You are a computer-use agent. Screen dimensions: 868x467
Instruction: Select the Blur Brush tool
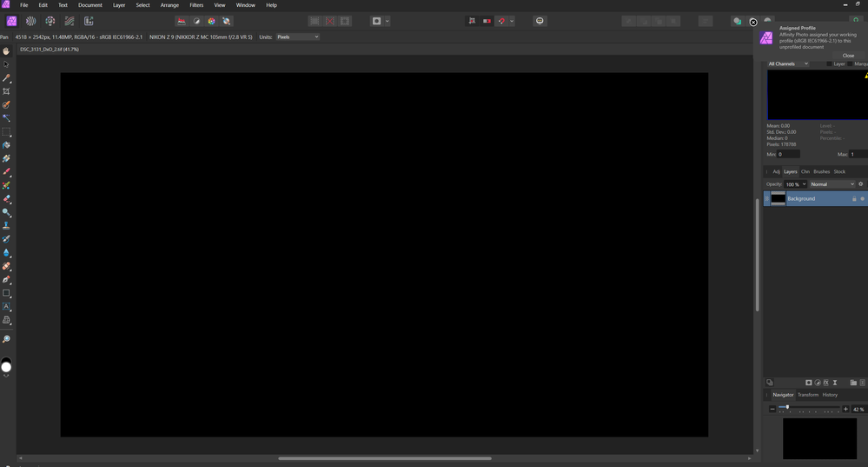coord(7,252)
